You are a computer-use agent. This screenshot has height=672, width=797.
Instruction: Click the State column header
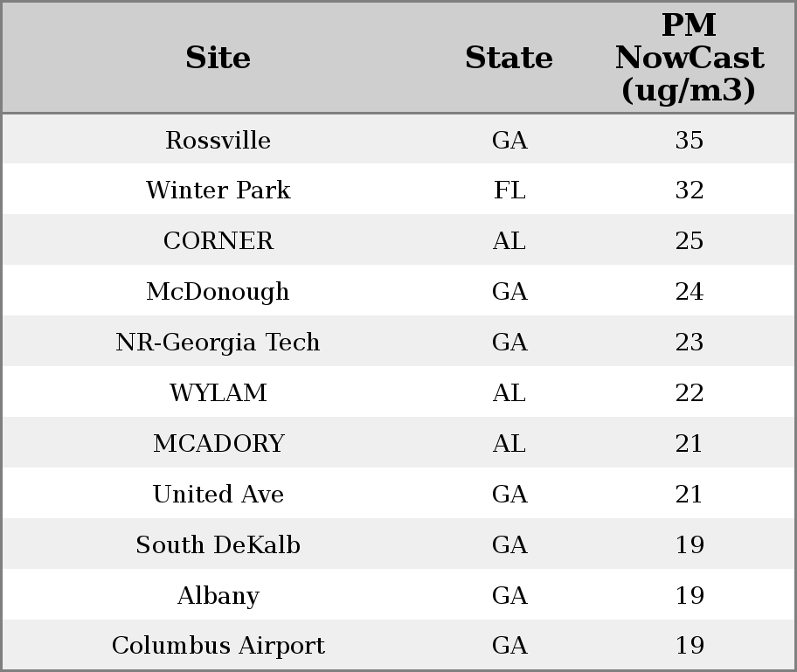(x=509, y=59)
